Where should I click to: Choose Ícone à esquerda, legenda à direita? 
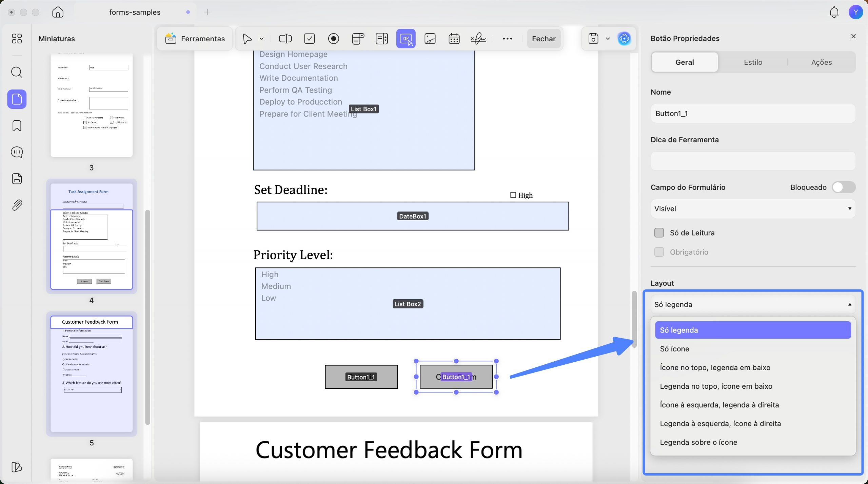753,405
